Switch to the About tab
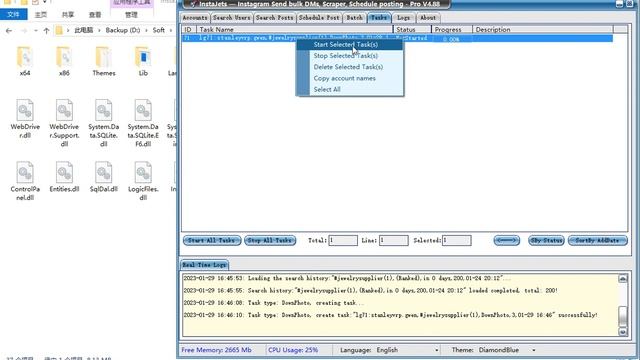Screen dimensions: 640x360 (428, 18)
